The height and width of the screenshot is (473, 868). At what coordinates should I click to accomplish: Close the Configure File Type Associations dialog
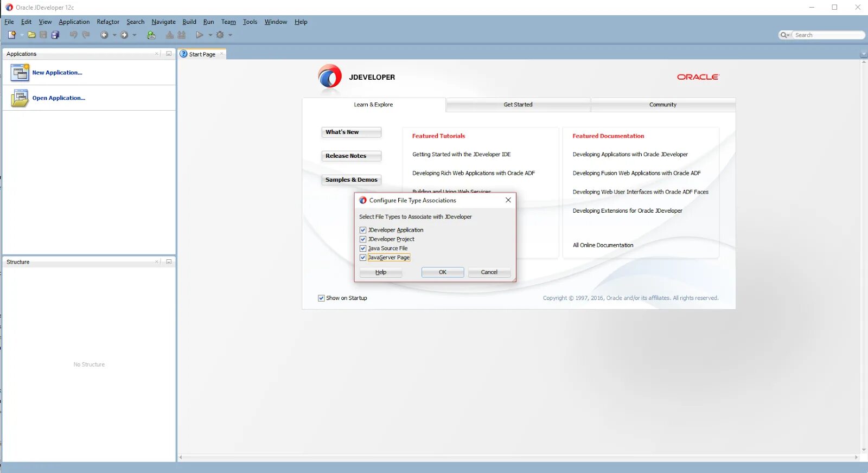tap(508, 200)
